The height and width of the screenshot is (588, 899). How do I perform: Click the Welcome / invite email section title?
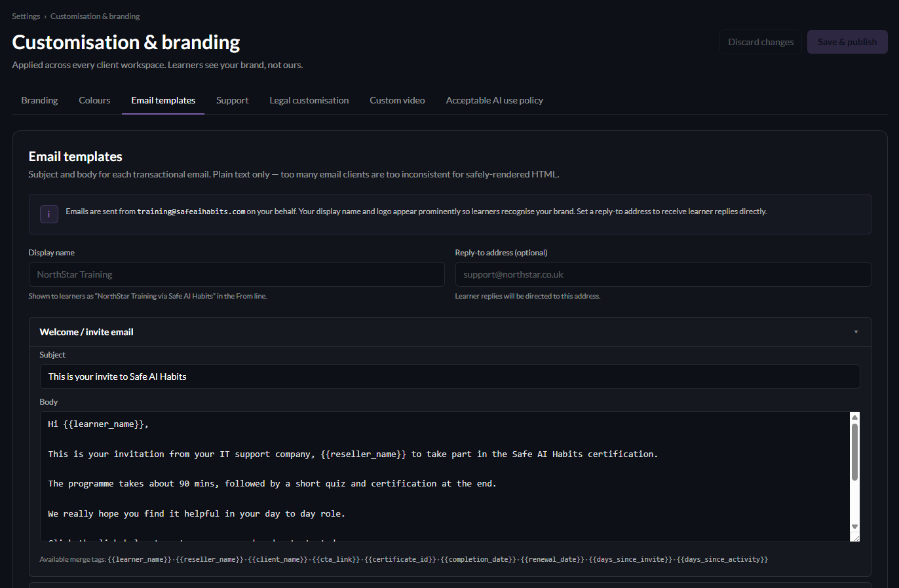click(86, 332)
